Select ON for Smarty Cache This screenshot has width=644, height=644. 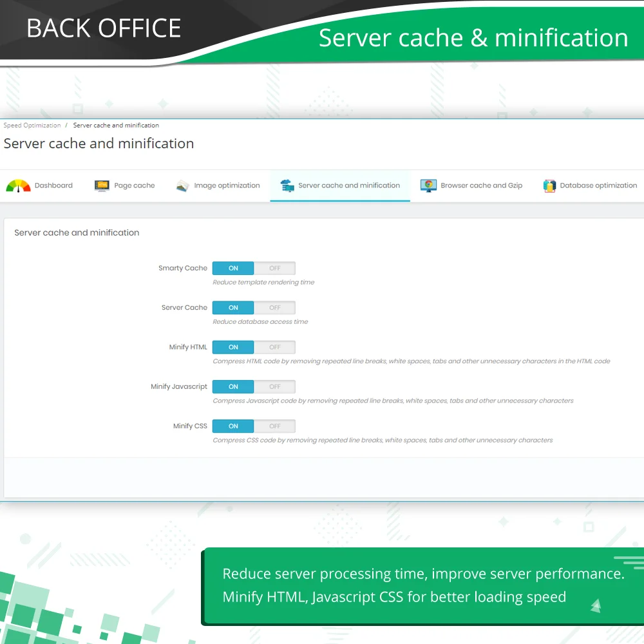(233, 269)
